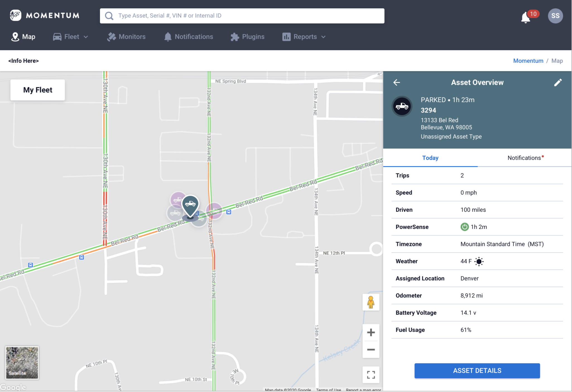
Task: Click the notifications bell icon
Action: 526,16
